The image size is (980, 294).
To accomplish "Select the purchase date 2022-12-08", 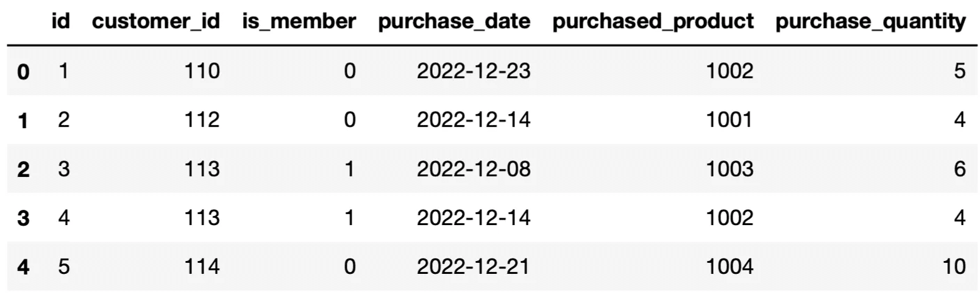I will coord(474,169).
